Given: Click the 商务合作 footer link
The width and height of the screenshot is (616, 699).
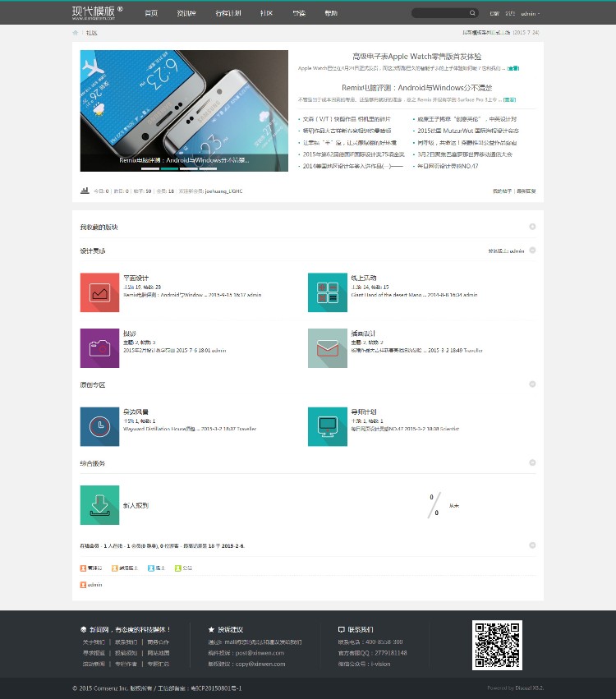Looking at the screenshot, I should [159, 642].
